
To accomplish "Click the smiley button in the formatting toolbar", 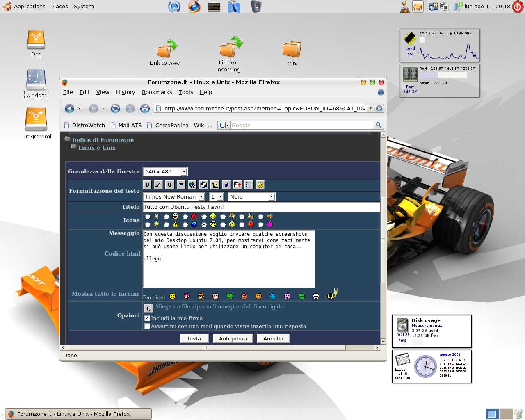I will coord(260,185).
